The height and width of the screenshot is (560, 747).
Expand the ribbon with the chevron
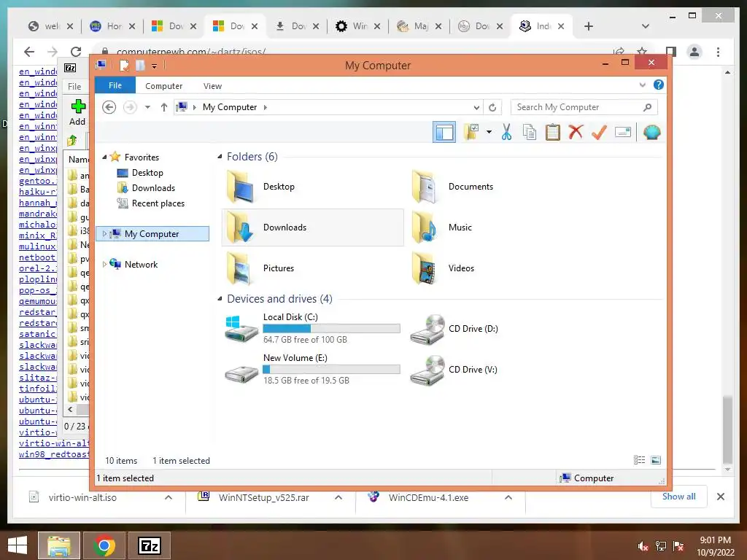(642, 85)
